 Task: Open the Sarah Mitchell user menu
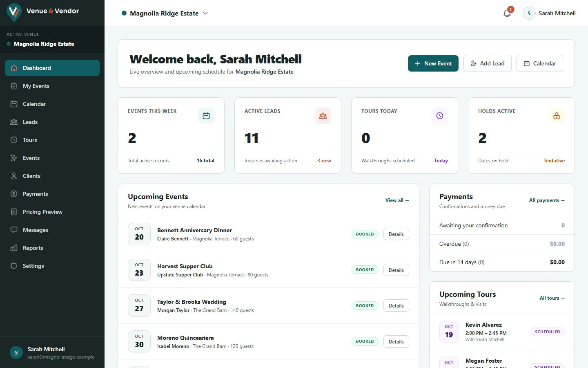(549, 13)
